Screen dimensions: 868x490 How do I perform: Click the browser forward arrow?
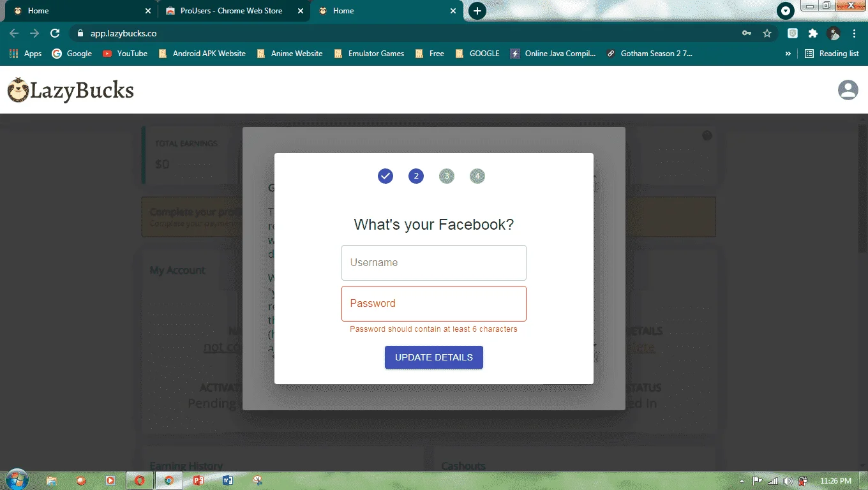(34, 33)
